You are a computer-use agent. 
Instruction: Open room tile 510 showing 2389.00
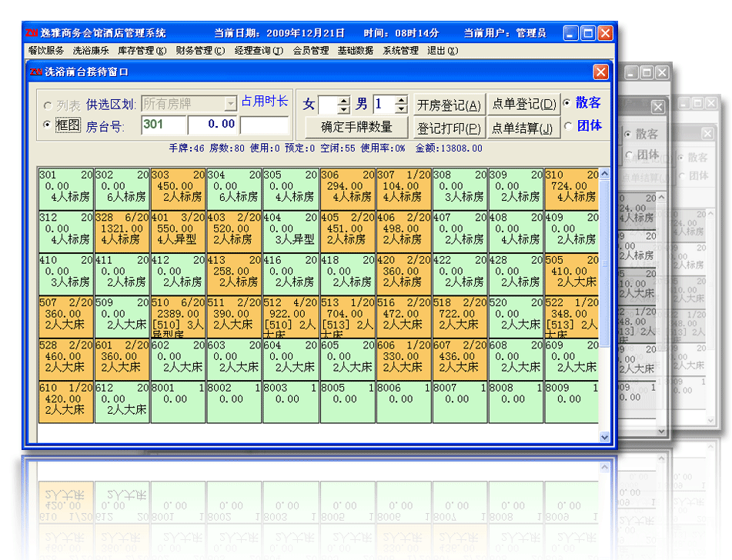tap(178, 314)
